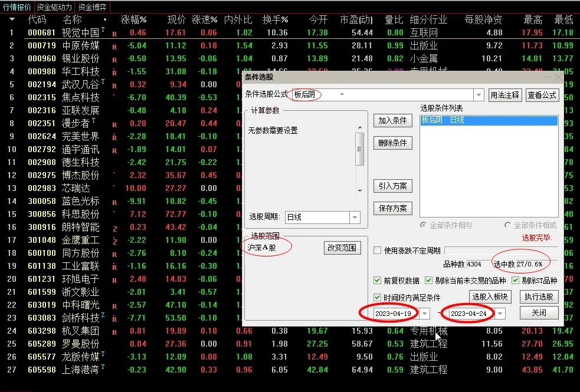Select stock row 000719 中原传媒
This screenshot has width=580, height=392.
coord(290,45)
